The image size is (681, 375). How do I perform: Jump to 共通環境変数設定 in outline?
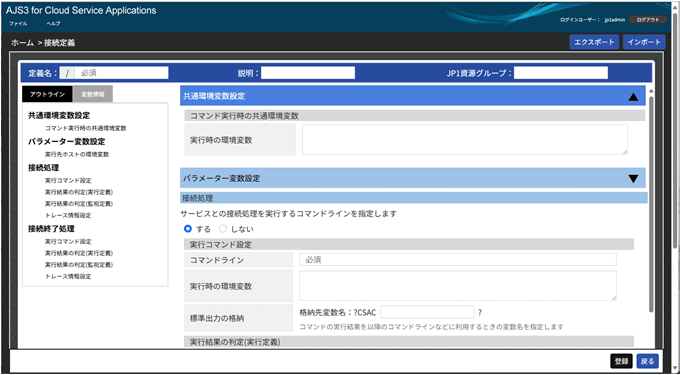coord(59,116)
